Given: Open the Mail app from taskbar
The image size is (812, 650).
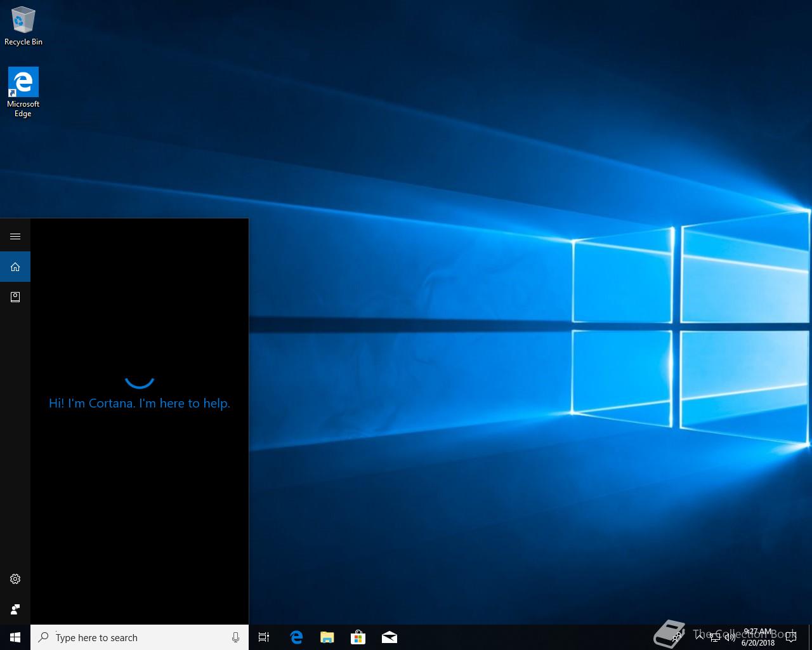Looking at the screenshot, I should 389,637.
